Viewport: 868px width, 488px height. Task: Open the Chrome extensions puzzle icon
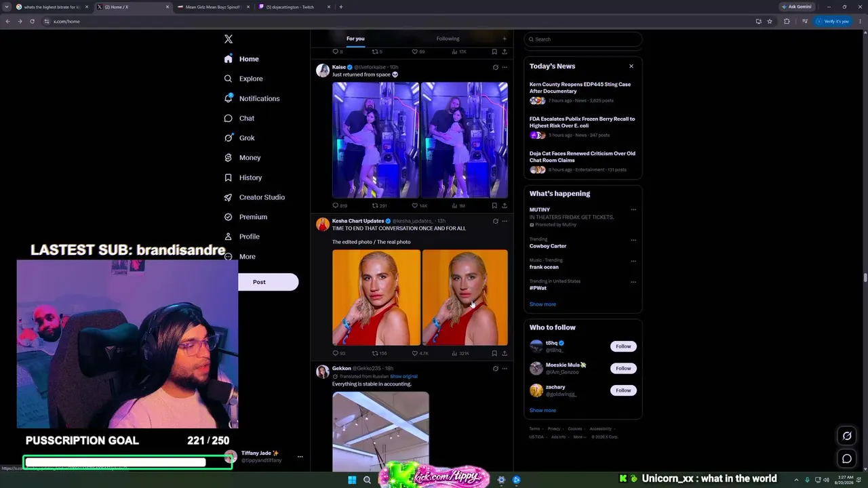click(787, 21)
